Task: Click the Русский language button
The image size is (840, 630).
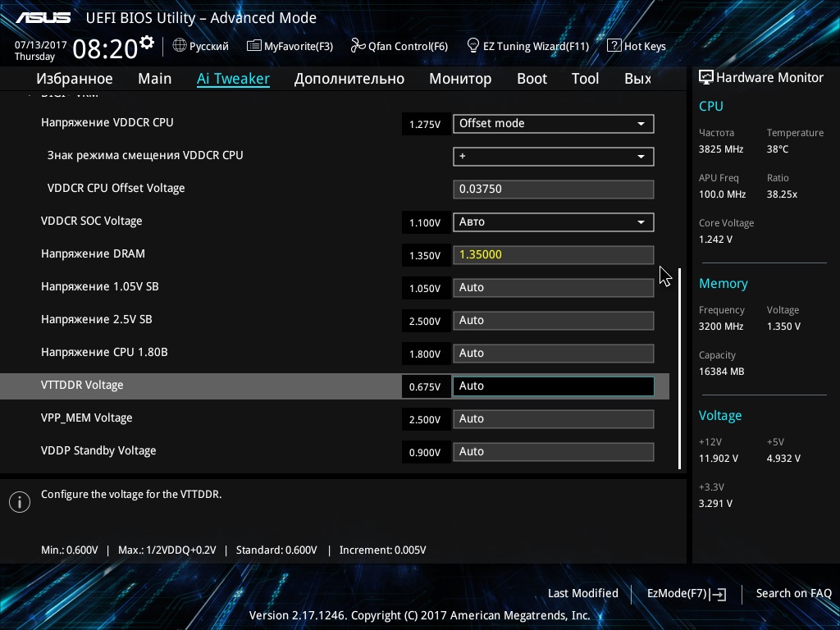Action: pyautogui.click(x=201, y=46)
